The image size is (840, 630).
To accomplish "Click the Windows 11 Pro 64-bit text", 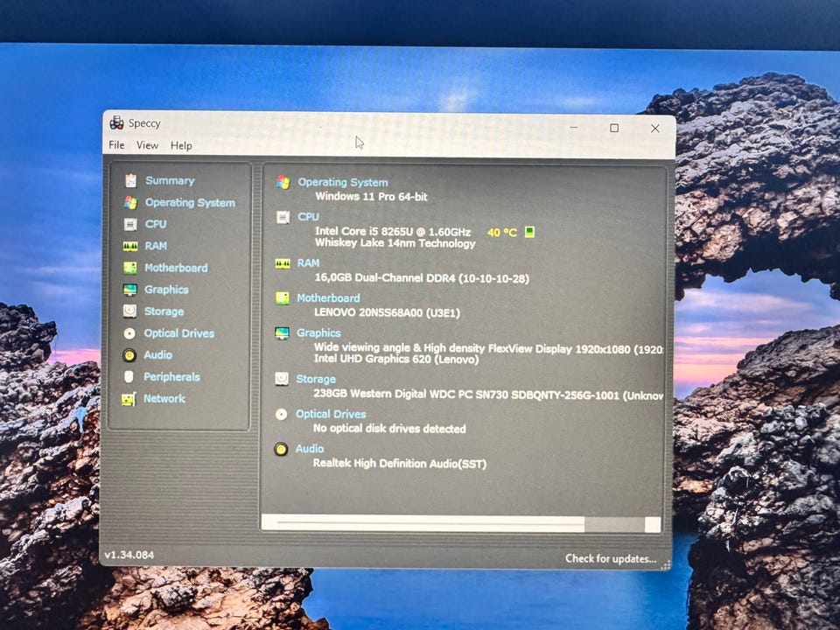I will tap(371, 197).
